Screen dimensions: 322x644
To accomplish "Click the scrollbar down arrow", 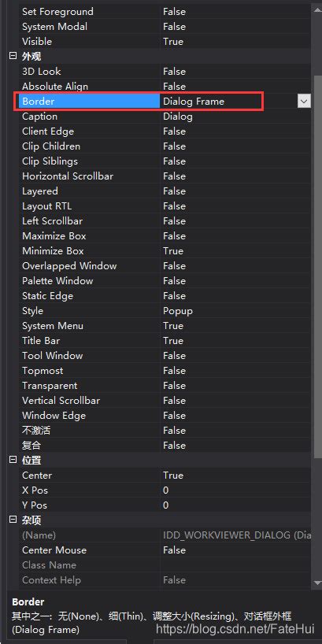I will click(x=317, y=583).
